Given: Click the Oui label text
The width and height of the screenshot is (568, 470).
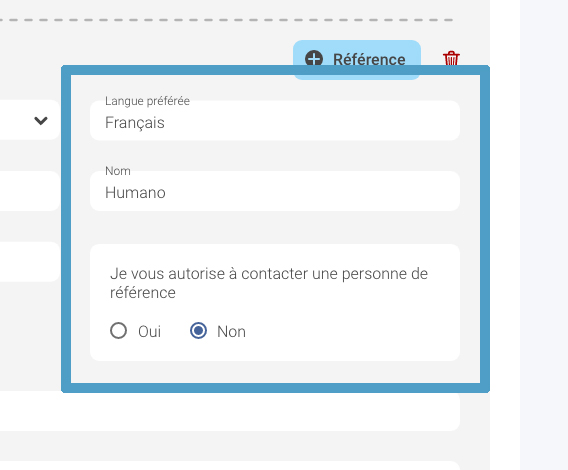Looking at the screenshot, I should pos(149,332).
